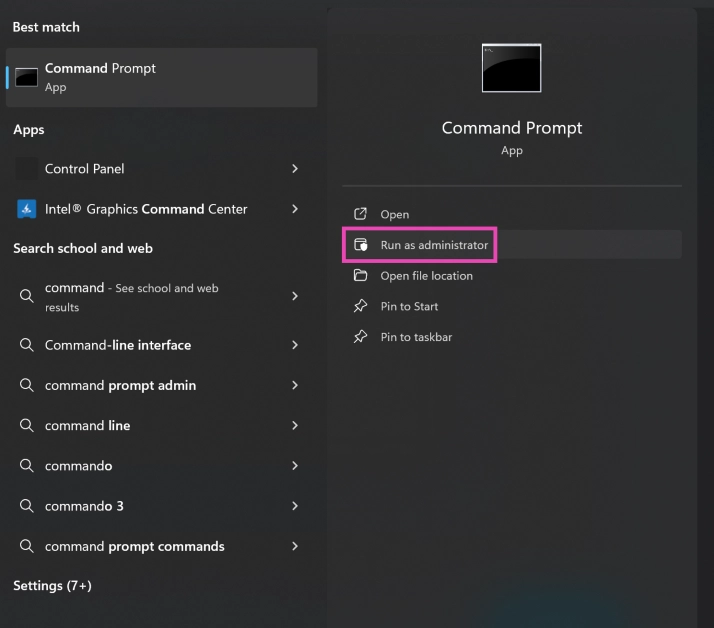Select Run as administrator
Image resolution: width=714 pixels, height=628 pixels.
pyautogui.click(x=434, y=245)
